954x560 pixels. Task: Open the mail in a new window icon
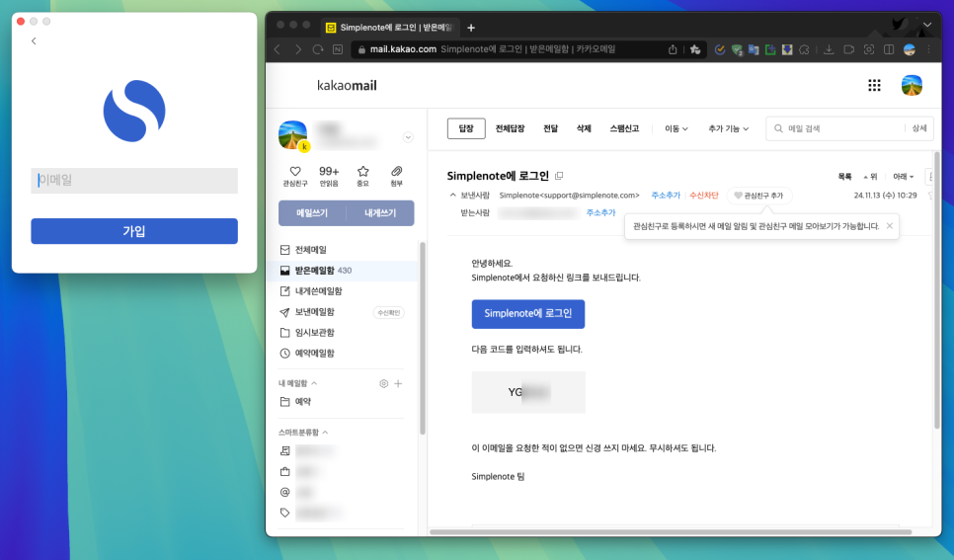[559, 176]
